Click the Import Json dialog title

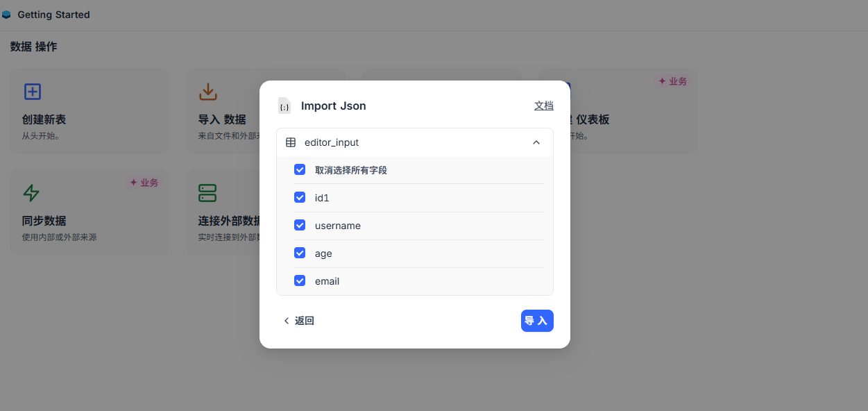coord(334,106)
